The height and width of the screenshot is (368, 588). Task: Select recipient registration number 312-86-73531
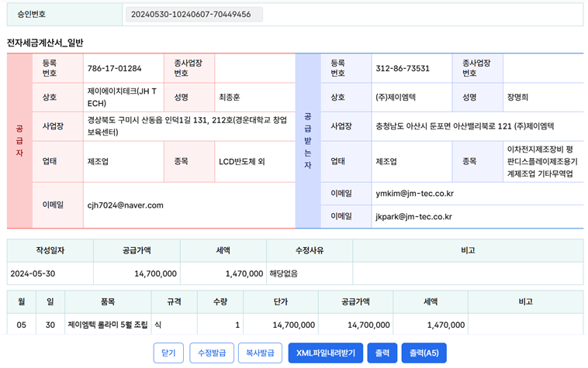[x=402, y=67]
